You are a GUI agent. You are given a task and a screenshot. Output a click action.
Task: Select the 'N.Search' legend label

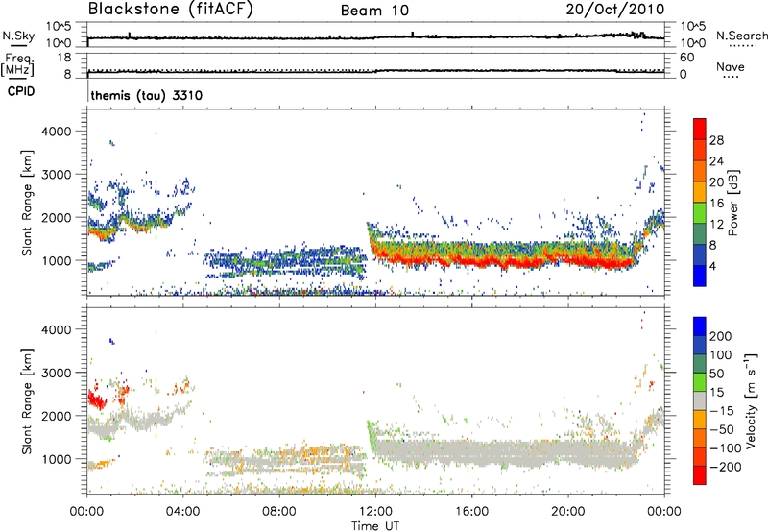pos(741,36)
